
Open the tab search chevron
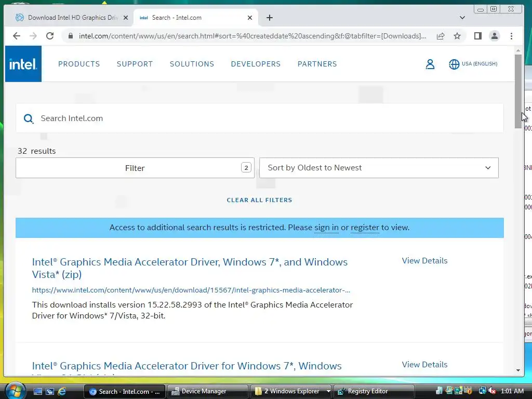tap(462, 18)
